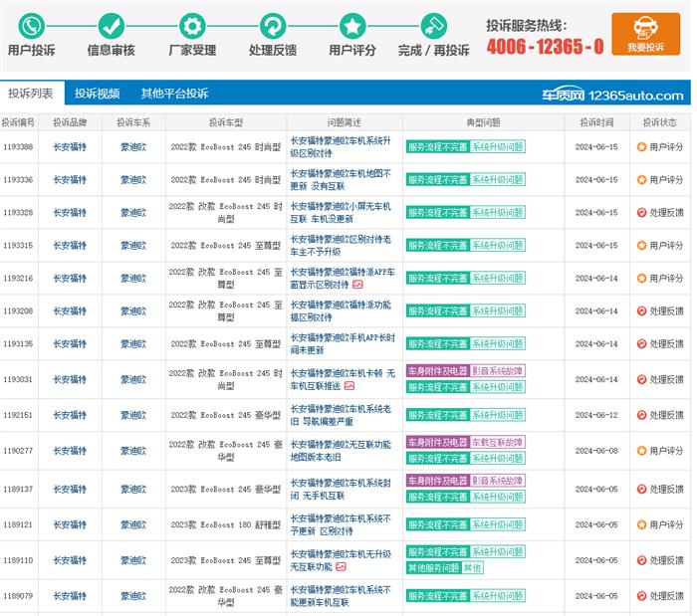This screenshot has width=697, height=616.
Task: Click the image icon in complaint 1189110 description
Action: 341,566
